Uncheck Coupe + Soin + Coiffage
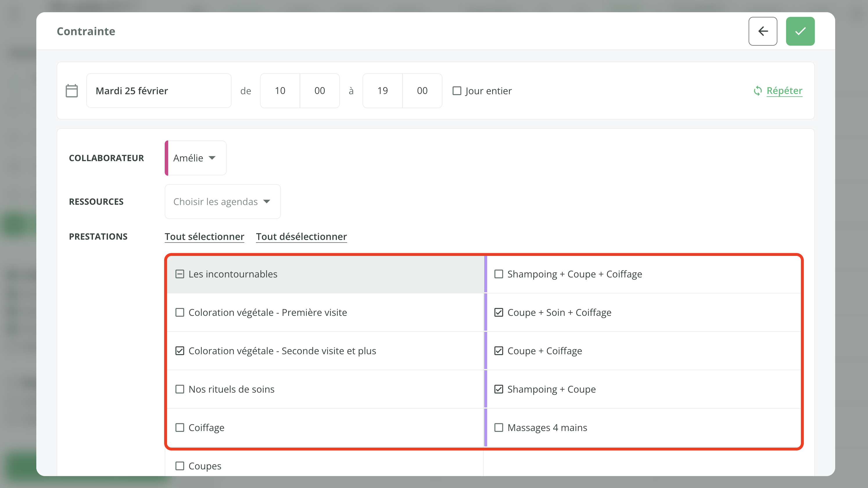Screen dimensions: 868x488 499,312
